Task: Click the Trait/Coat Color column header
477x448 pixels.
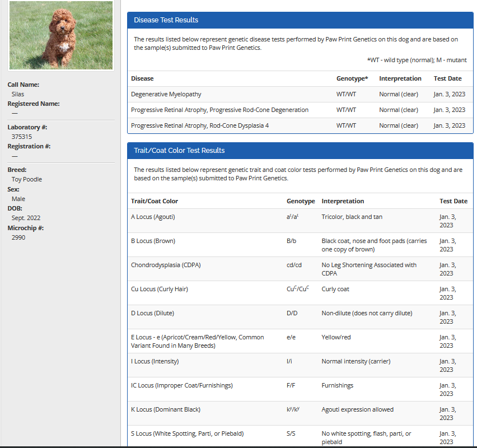Action: click(x=155, y=201)
